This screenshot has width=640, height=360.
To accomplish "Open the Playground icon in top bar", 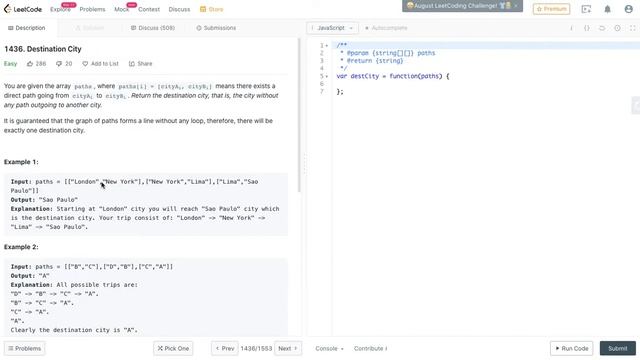I will (586, 9).
